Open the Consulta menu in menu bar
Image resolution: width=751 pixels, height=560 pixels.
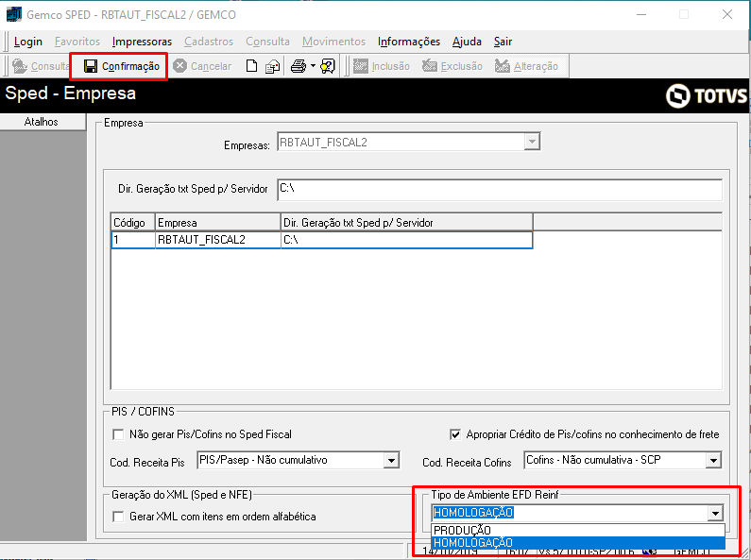click(267, 42)
